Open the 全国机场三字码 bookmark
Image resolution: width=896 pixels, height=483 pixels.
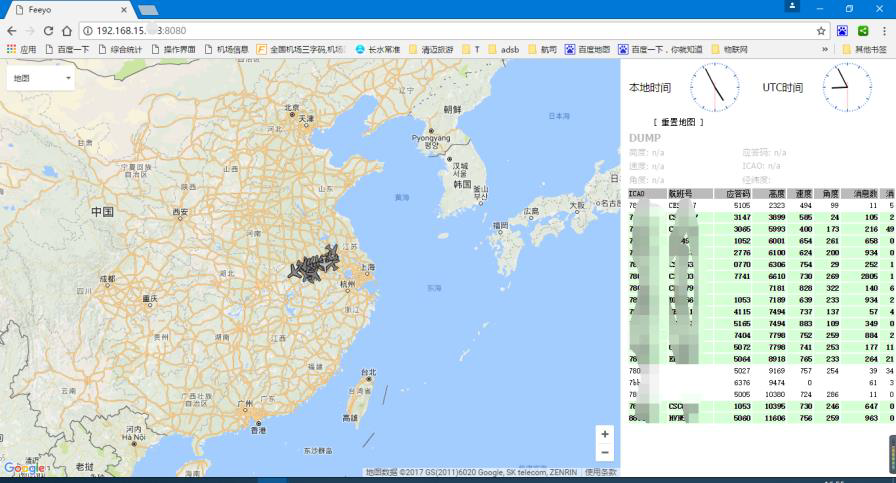click(301, 50)
